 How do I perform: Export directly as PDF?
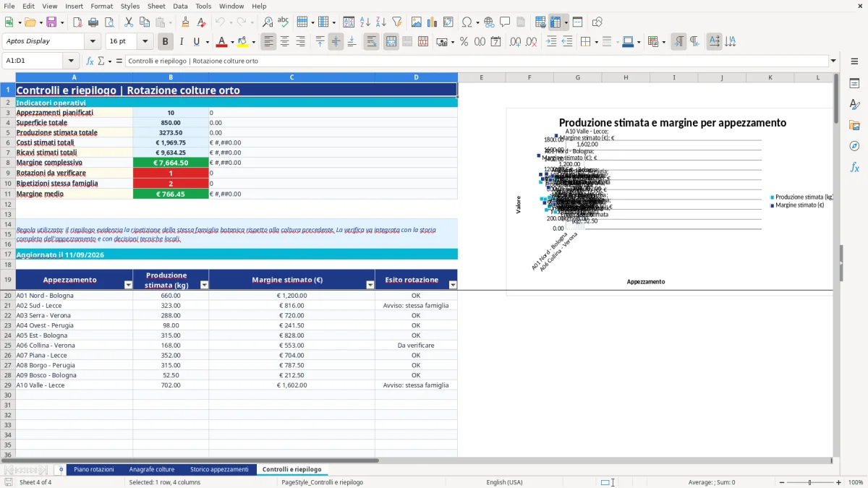(x=77, y=22)
